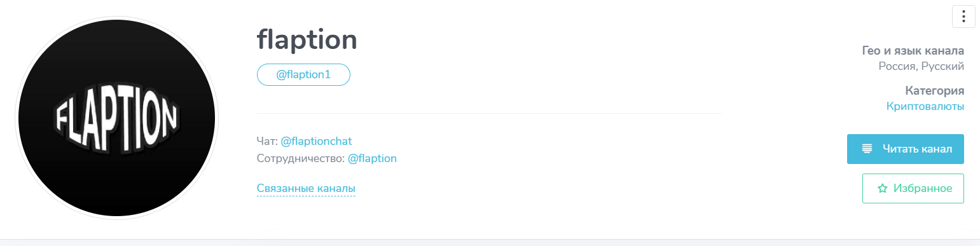Click the Читать канал button
The image size is (980, 246).
(x=906, y=149)
